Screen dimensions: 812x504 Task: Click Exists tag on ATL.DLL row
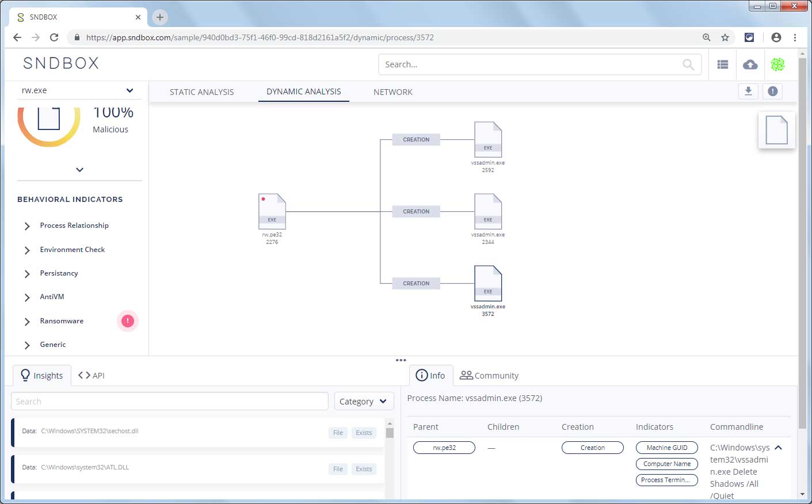click(x=364, y=469)
